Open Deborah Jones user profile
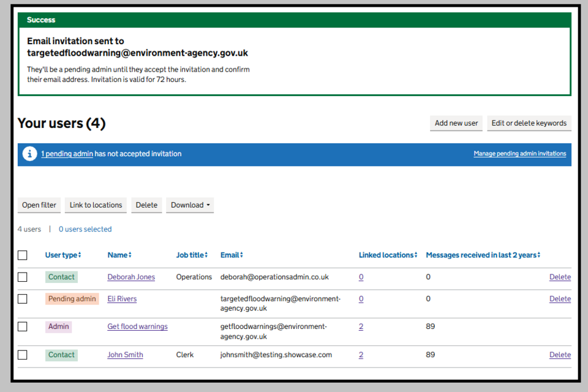Image resolution: width=588 pixels, height=392 pixels. pos(131,277)
